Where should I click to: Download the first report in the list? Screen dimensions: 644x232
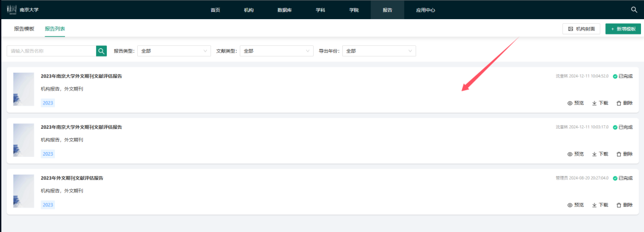click(600, 103)
